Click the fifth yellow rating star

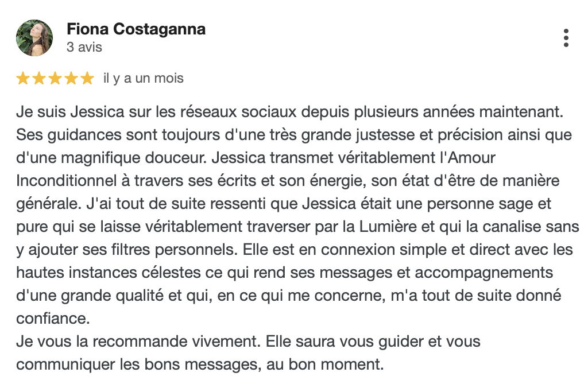tap(87, 78)
